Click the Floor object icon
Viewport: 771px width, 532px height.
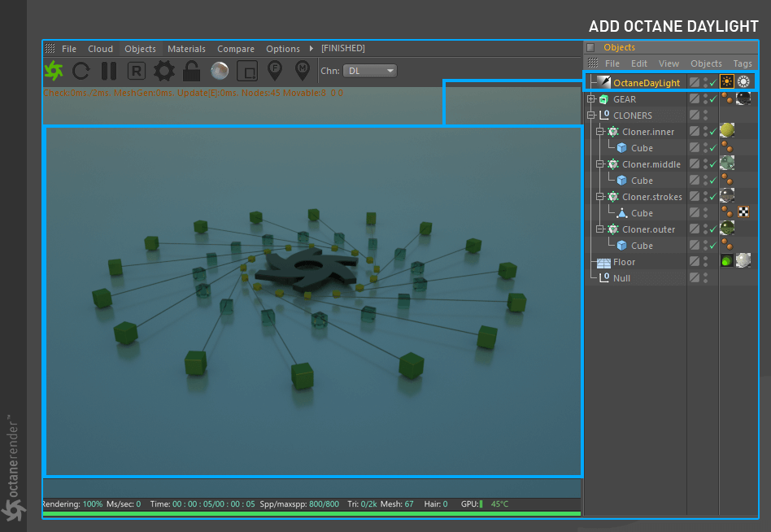[603, 263]
